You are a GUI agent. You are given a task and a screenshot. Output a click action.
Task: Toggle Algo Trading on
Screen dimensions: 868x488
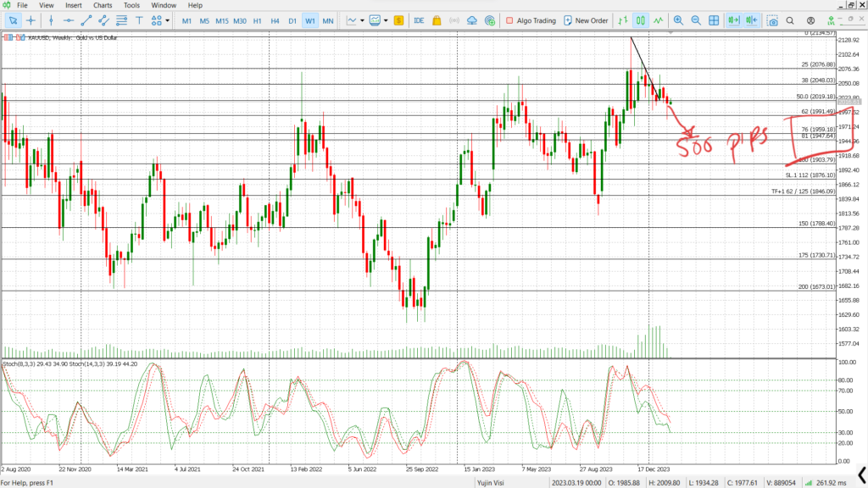(x=531, y=20)
